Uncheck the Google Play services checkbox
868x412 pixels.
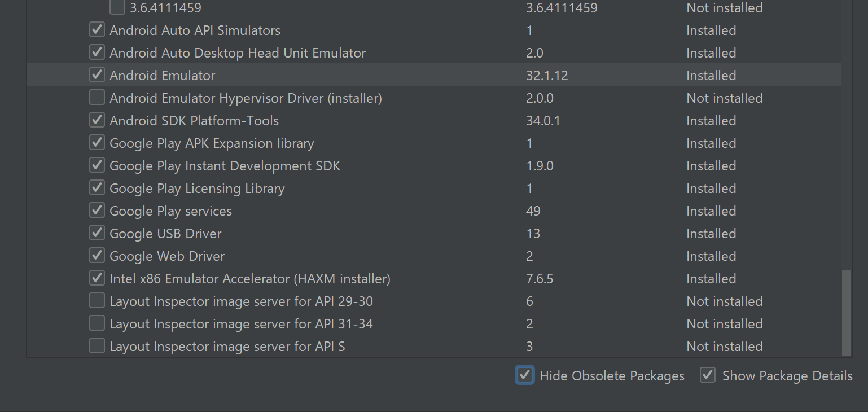(x=97, y=211)
